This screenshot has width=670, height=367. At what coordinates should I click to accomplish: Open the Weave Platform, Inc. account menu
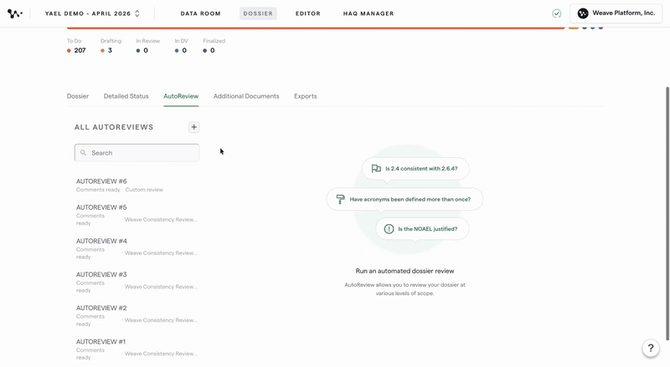point(616,13)
